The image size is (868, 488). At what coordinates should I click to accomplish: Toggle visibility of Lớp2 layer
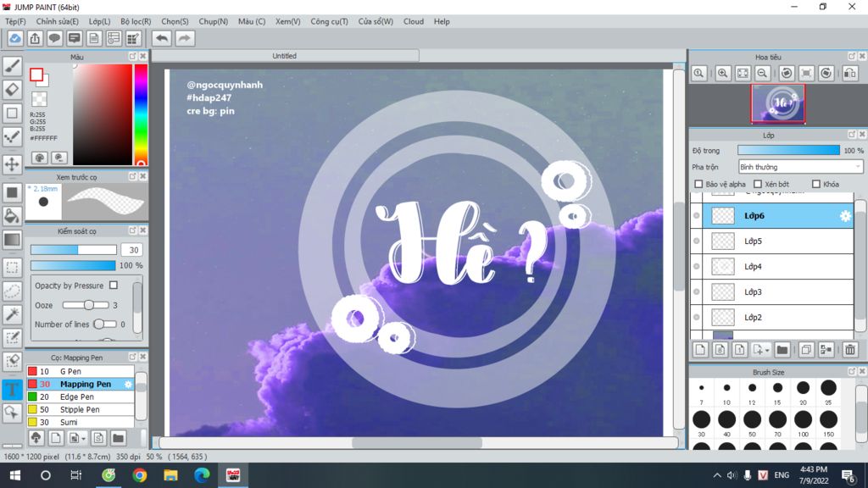pos(697,317)
